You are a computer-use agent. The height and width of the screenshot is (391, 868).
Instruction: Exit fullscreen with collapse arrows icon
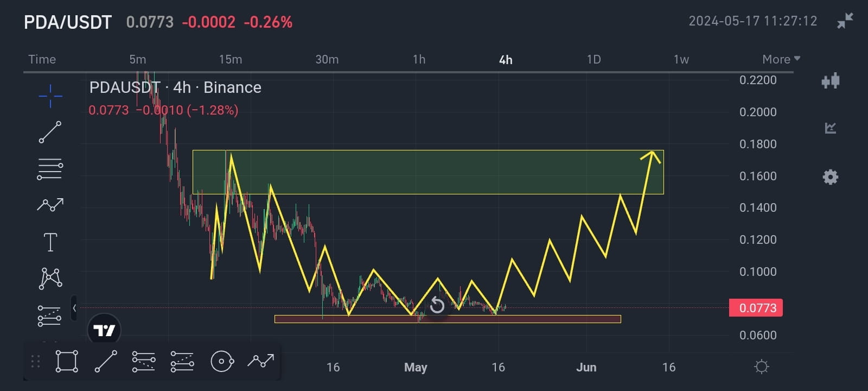tap(845, 21)
